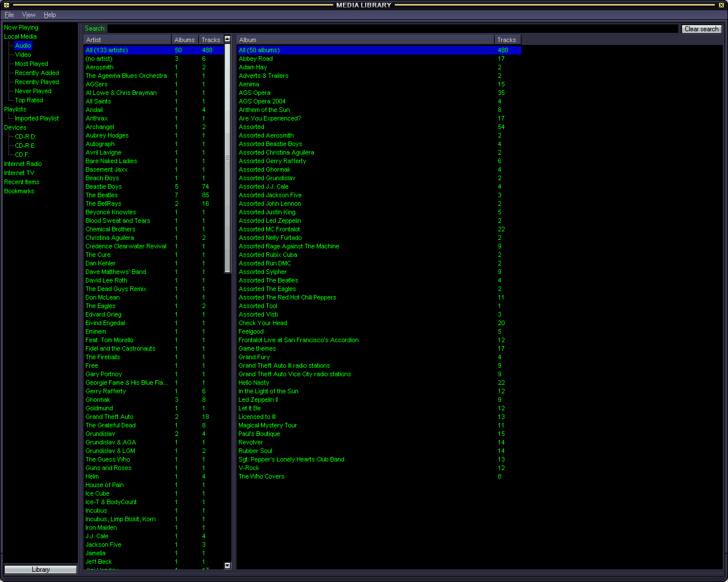
Task: Click the Clear search button
Action: click(701, 29)
